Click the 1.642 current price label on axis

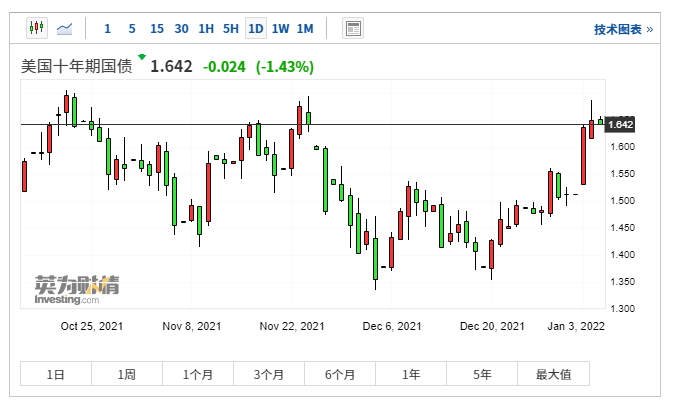click(620, 124)
